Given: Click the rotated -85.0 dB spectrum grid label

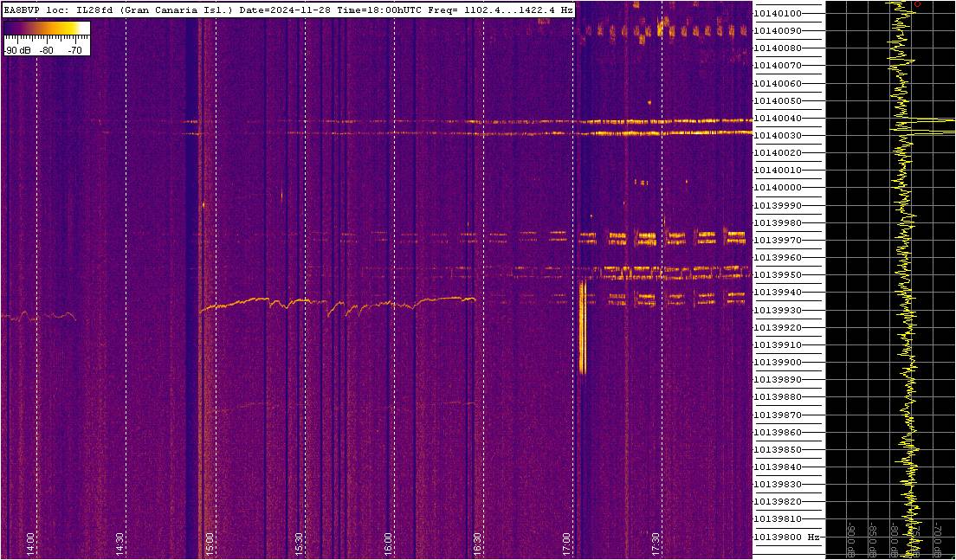Looking at the screenshot, I should (x=874, y=538).
